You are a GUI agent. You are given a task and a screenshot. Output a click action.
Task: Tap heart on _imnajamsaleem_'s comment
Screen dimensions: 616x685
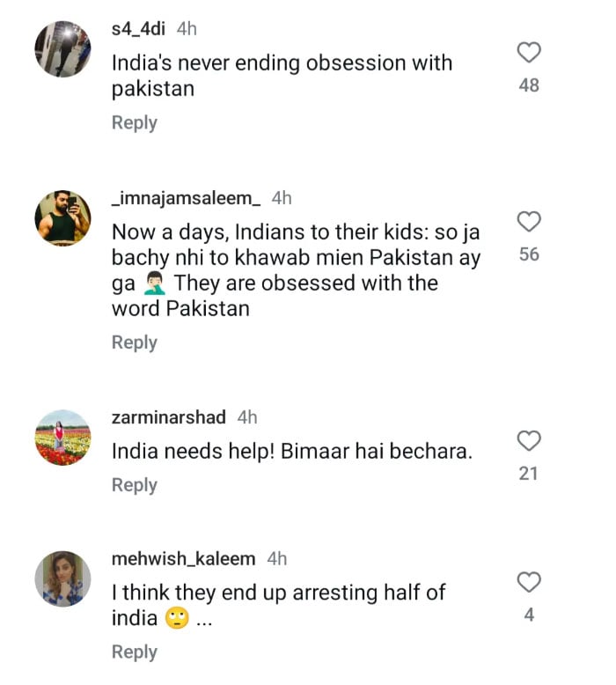point(528,222)
